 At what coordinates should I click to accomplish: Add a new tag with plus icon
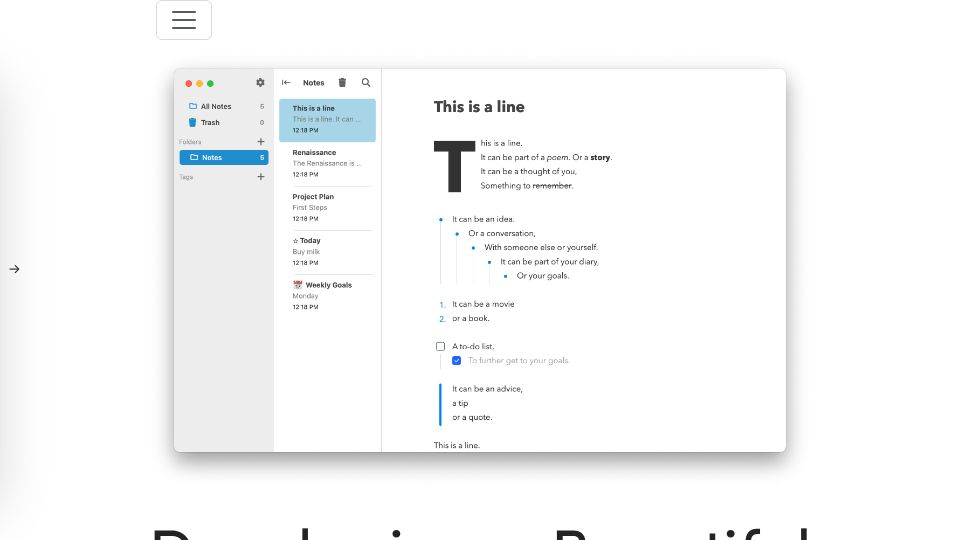point(261,177)
